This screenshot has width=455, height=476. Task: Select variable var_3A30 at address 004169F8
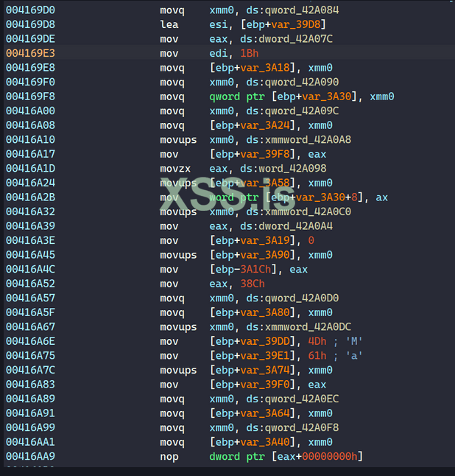point(327,97)
